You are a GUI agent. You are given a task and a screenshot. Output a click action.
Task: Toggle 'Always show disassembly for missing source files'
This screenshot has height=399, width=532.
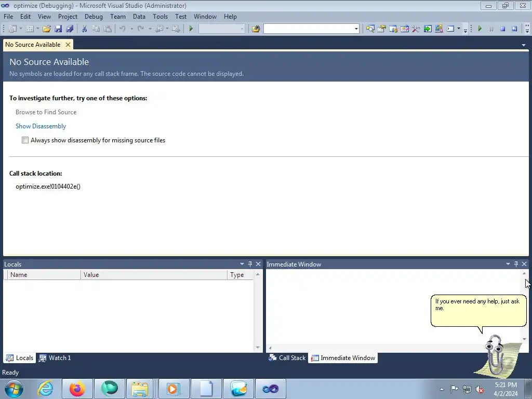[x=25, y=140]
